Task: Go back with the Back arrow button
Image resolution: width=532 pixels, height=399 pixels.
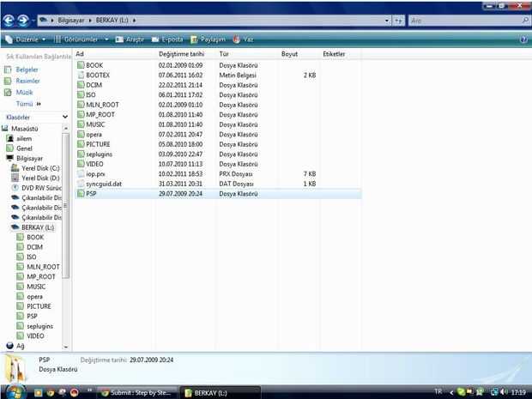Action: (9, 21)
